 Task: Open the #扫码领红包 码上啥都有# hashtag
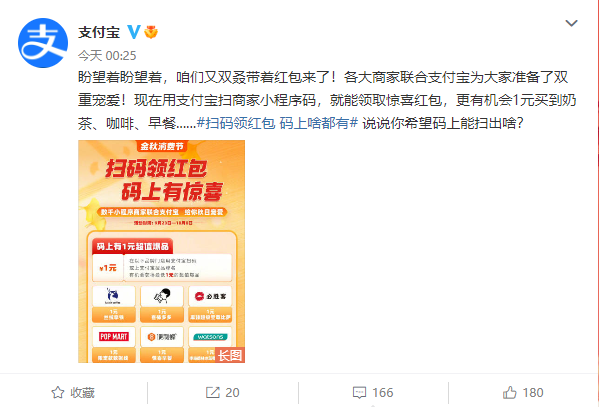(277, 123)
